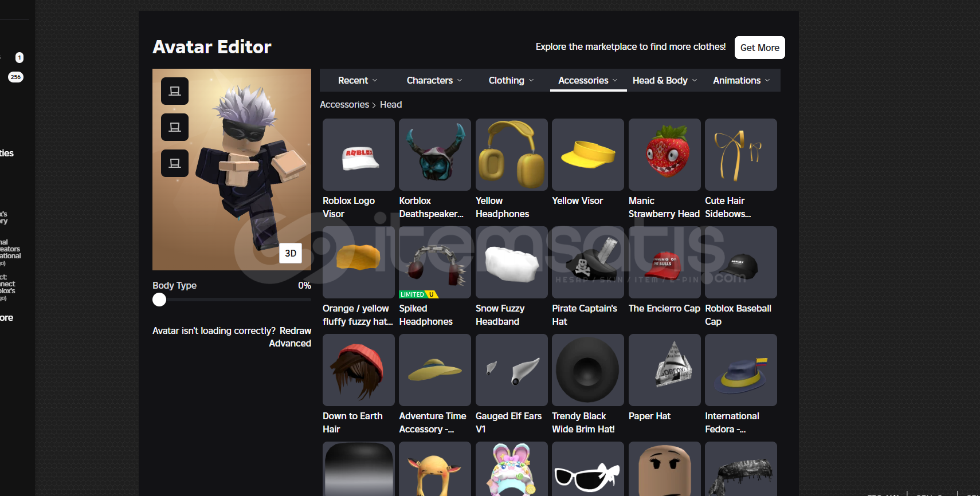Open the Advanced link
The height and width of the screenshot is (496, 980).
click(x=290, y=343)
